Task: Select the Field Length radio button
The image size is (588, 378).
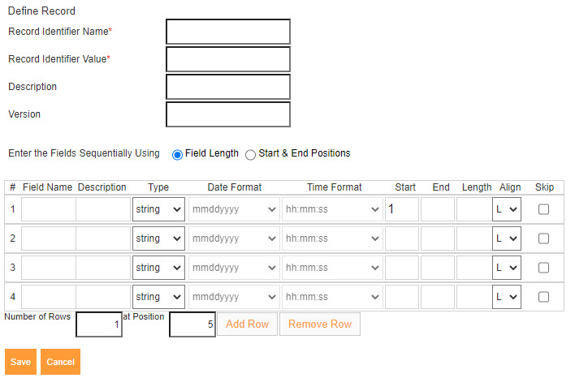Action: 177,154
